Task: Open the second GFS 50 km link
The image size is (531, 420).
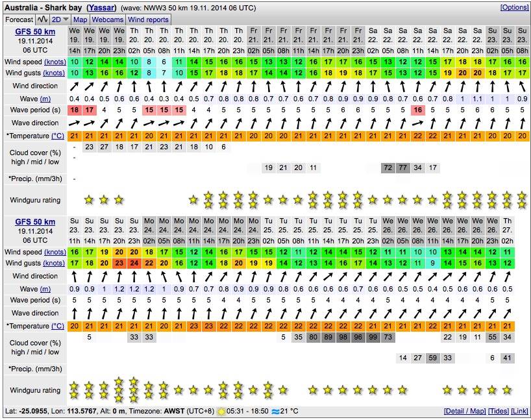Action: [35, 222]
